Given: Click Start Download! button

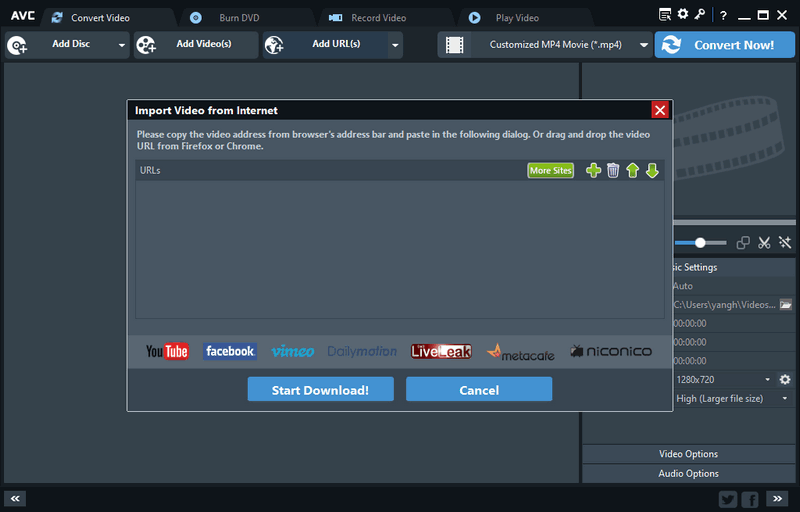Looking at the screenshot, I should pos(320,389).
